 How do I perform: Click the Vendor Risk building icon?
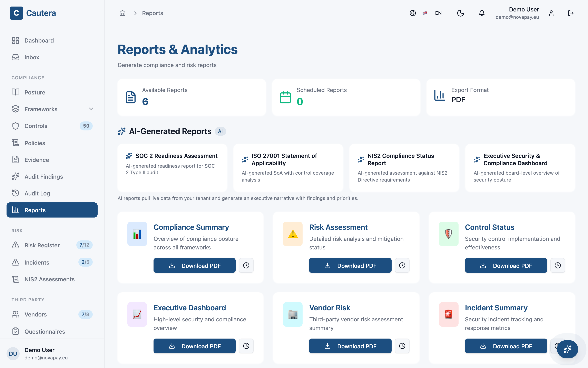click(x=293, y=314)
